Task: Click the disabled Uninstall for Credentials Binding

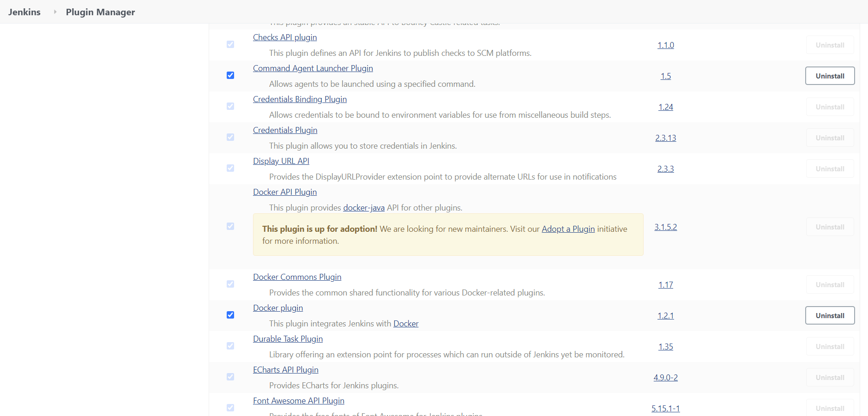Action: pyautogui.click(x=830, y=107)
